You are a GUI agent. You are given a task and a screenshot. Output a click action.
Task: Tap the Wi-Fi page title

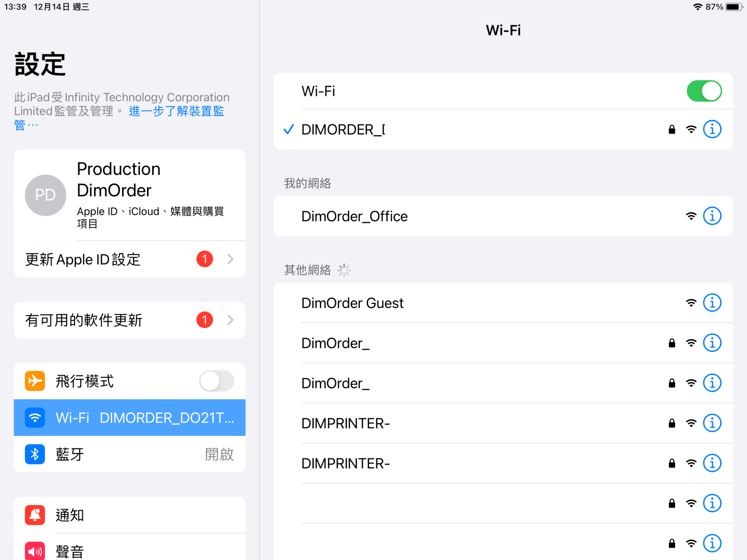coord(503,30)
